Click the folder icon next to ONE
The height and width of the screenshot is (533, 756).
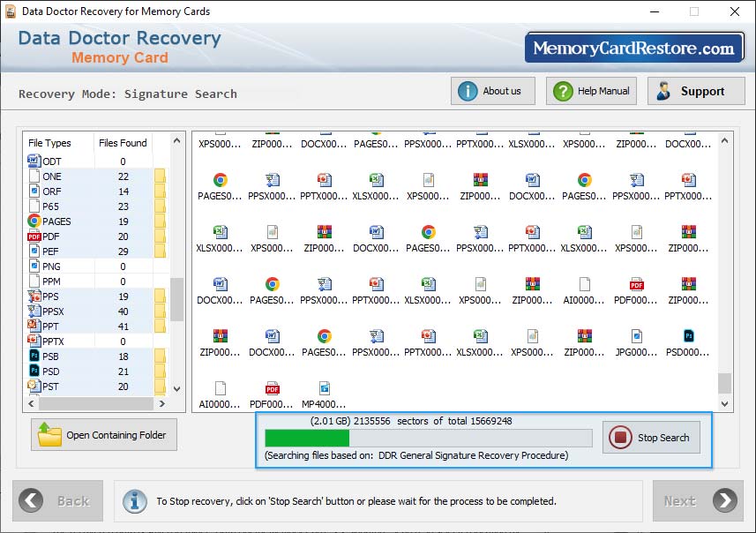[160, 176]
